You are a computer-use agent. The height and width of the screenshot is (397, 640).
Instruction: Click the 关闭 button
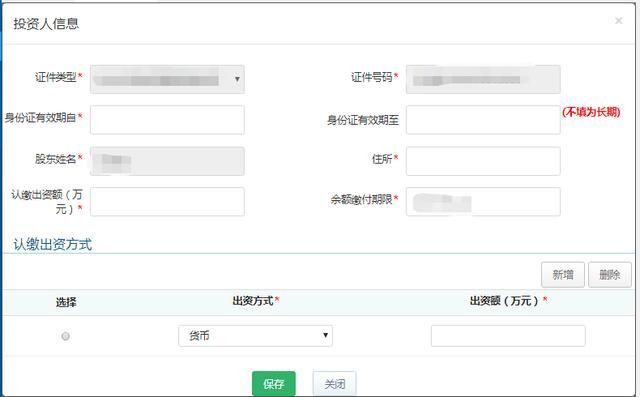coord(335,384)
